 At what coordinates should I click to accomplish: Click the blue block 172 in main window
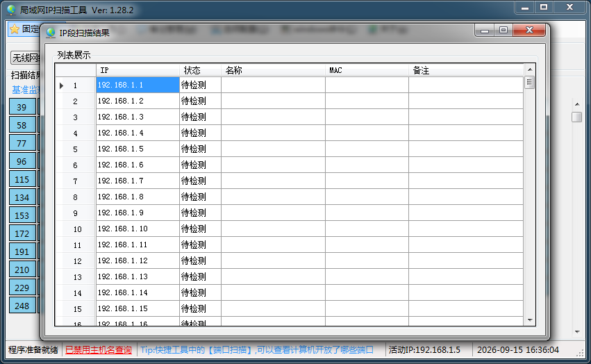point(22,233)
